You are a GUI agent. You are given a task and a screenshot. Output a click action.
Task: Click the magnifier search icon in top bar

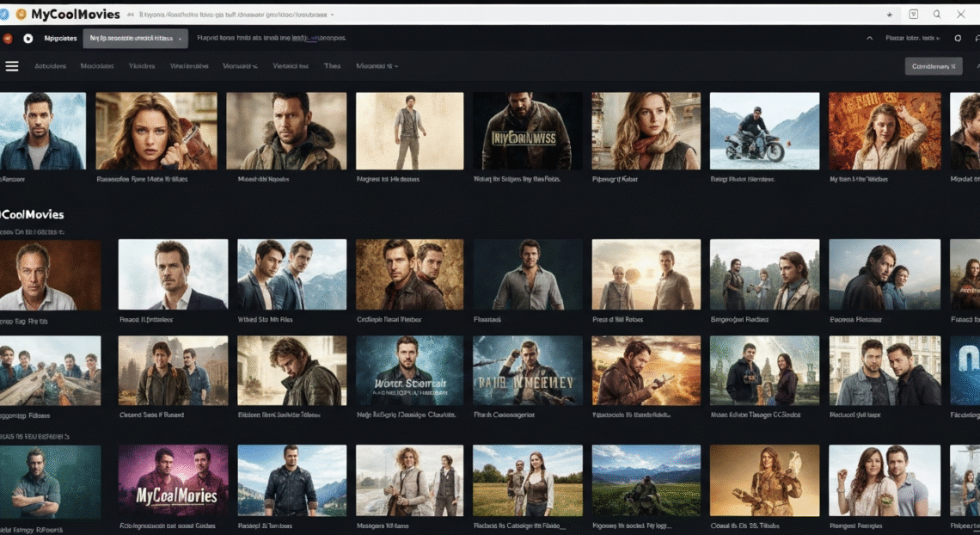937,15
